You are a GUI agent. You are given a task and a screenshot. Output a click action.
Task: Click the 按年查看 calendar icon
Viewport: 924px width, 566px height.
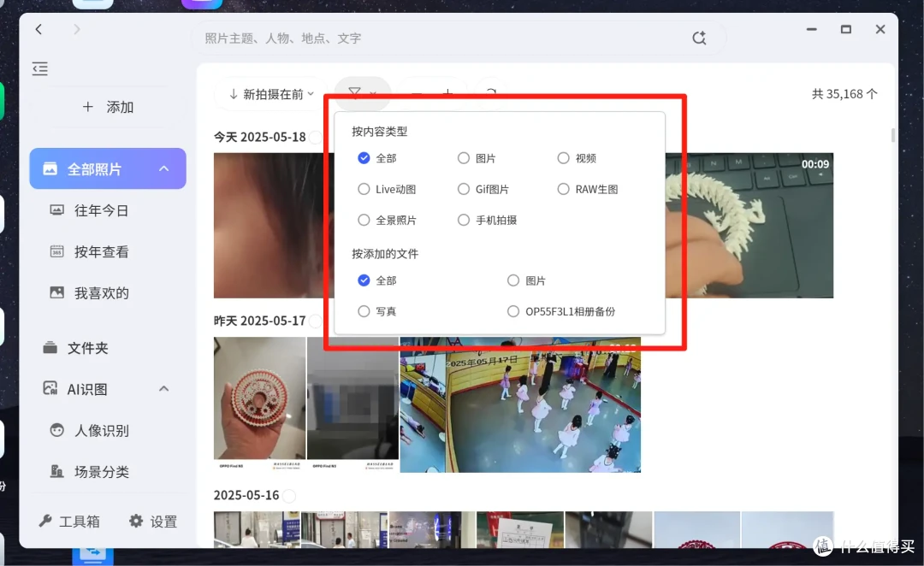pos(56,251)
